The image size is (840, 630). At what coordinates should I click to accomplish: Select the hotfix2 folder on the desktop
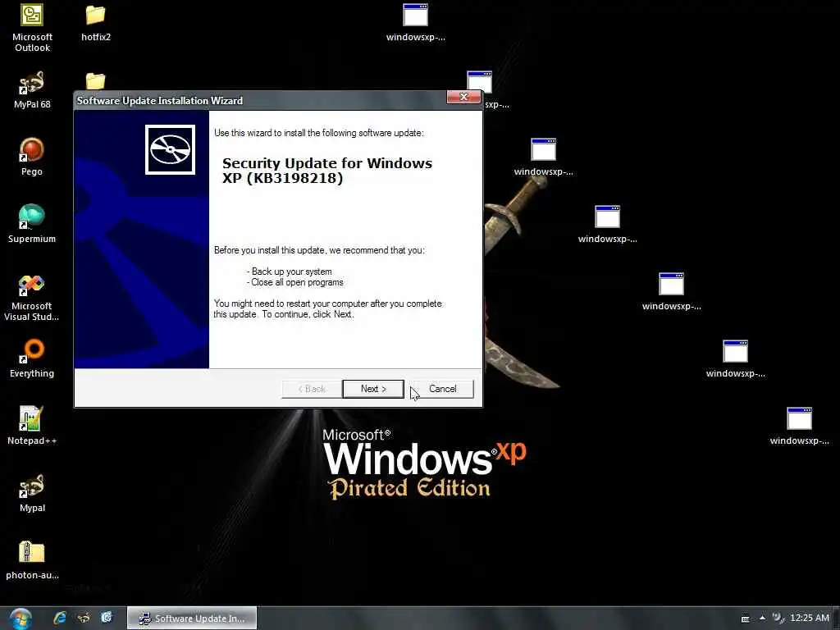[95, 22]
